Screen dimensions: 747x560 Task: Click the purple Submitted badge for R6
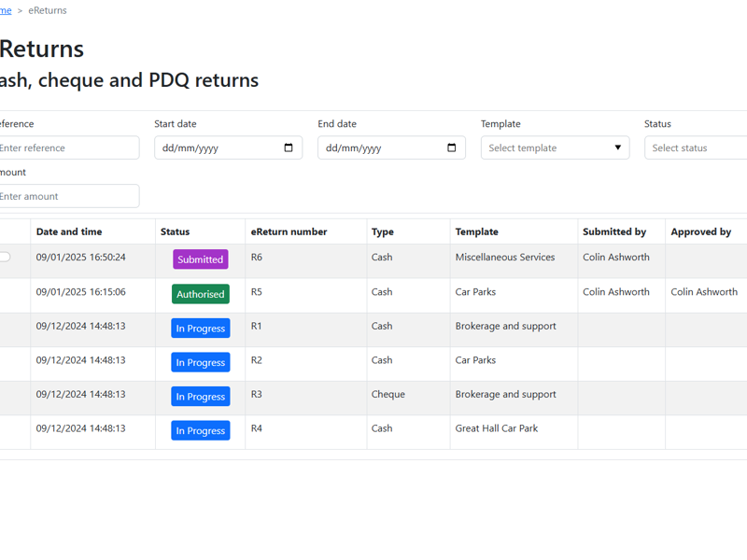(x=200, y=259)
